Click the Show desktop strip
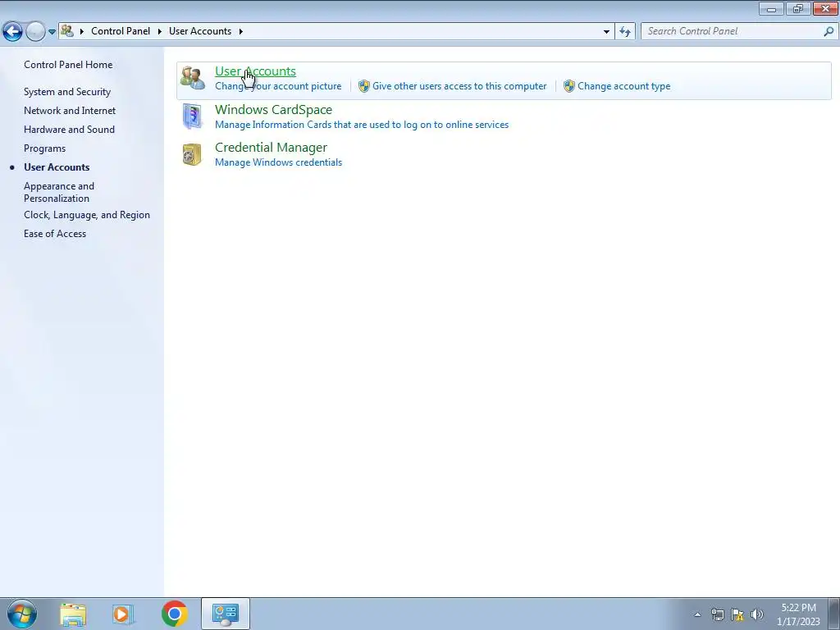Image resolution: width=840 pixels, height=630 pixels. tap(834, 614)
